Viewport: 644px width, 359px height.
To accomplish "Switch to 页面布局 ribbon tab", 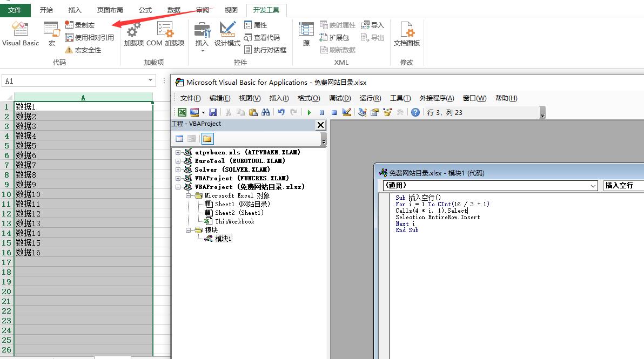I will [110, 10].
